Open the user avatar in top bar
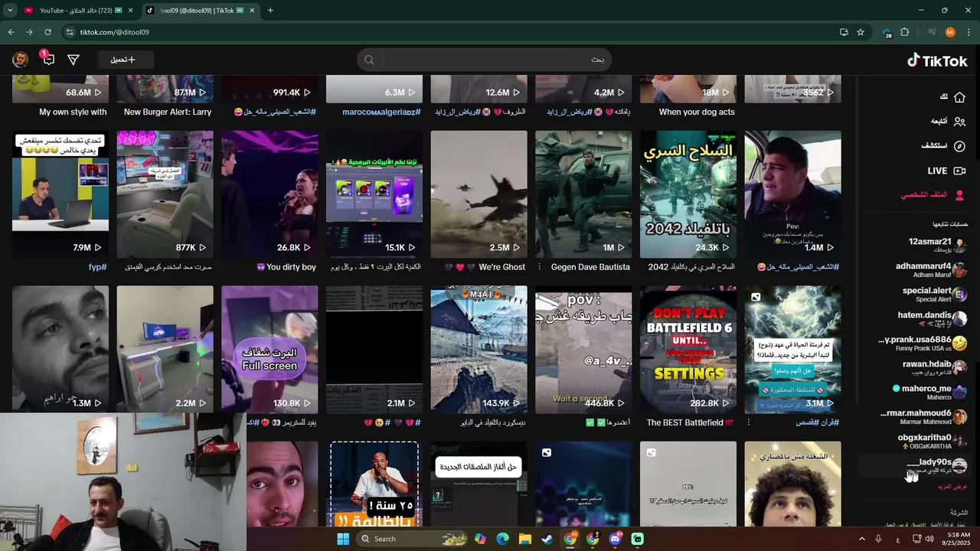The image size is (980, 551). pos(21,60)
